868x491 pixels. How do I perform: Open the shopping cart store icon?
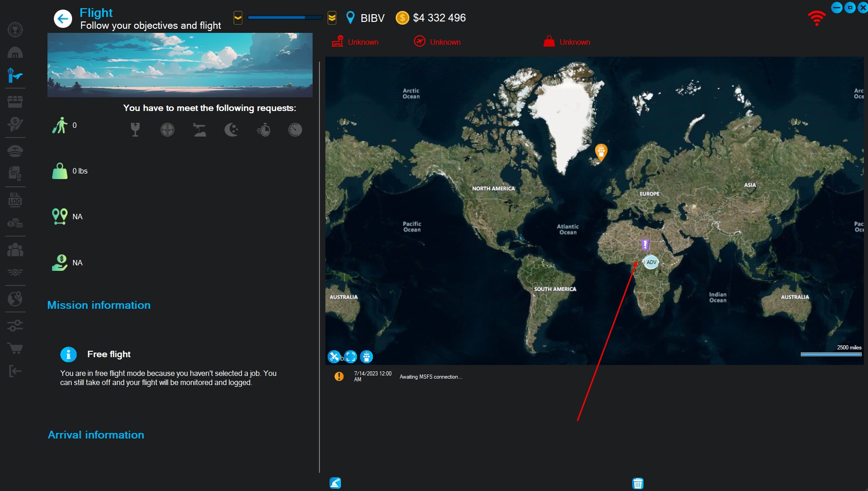15,348
